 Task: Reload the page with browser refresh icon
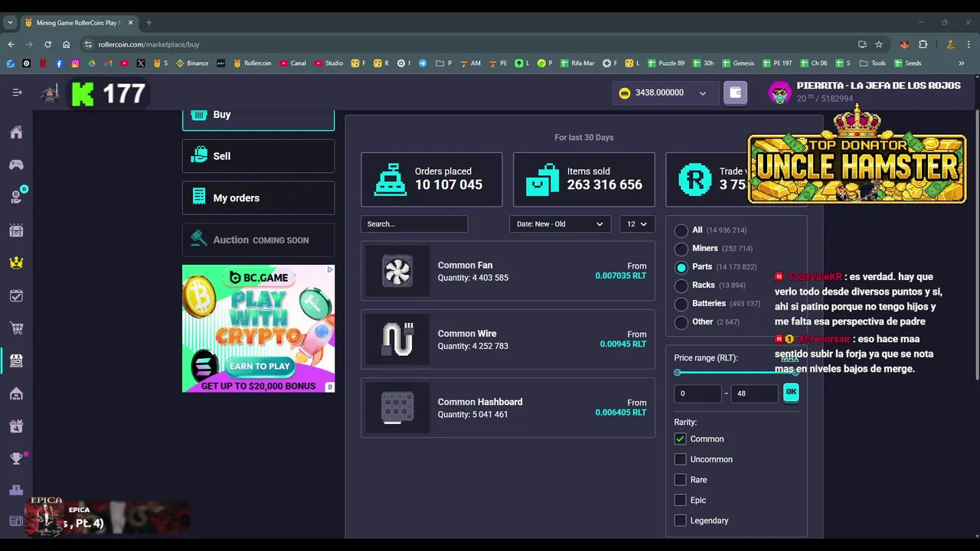click(47, 44)
